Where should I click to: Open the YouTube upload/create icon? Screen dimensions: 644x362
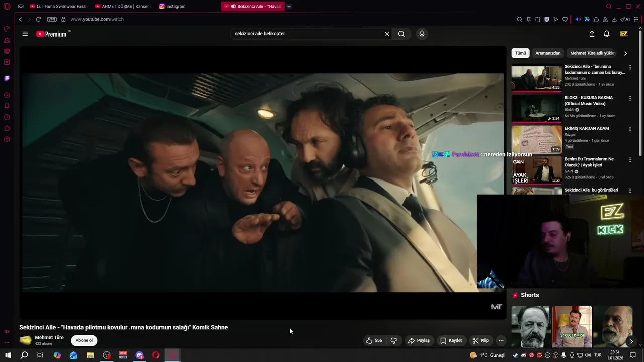point(592,34)
